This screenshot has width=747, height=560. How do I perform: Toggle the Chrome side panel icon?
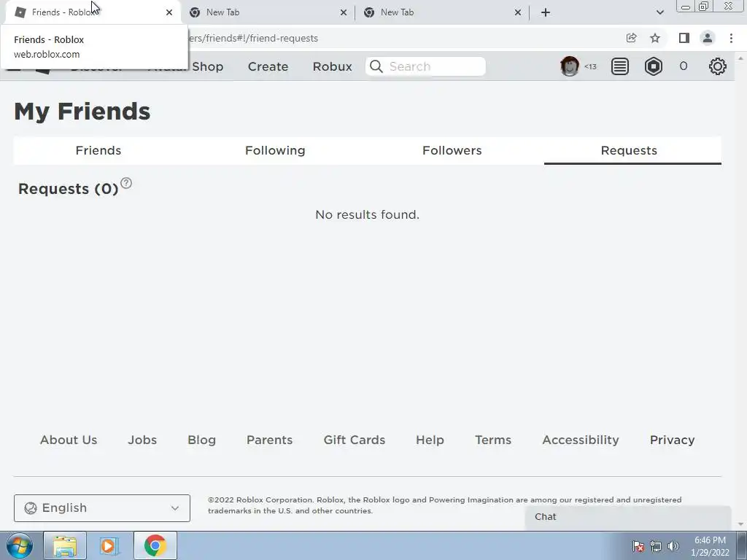point(684,38)
